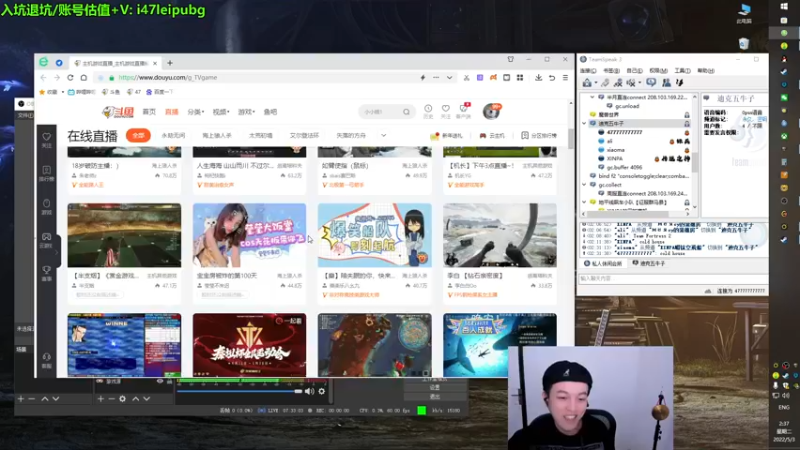The height and width of the screenshot is (450, 800).
Task: Click the OBS sources settings gear
Action: pyautogui.click(x=122, y=398)
